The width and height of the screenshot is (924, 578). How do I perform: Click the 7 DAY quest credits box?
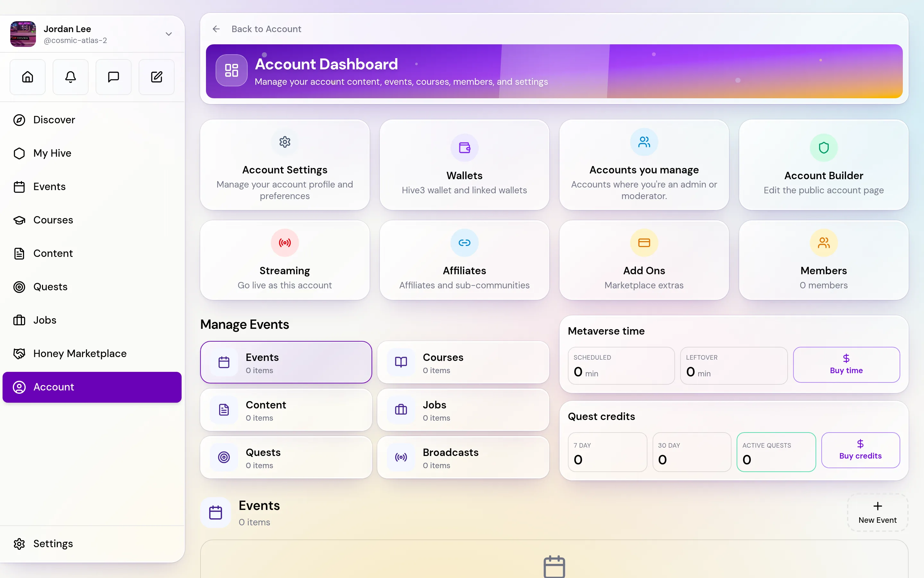click(607, 452)
